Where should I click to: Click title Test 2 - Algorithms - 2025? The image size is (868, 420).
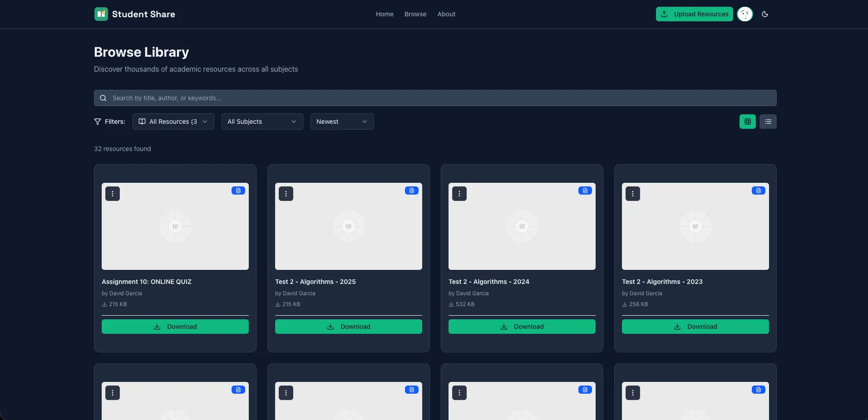coord(316,282)
